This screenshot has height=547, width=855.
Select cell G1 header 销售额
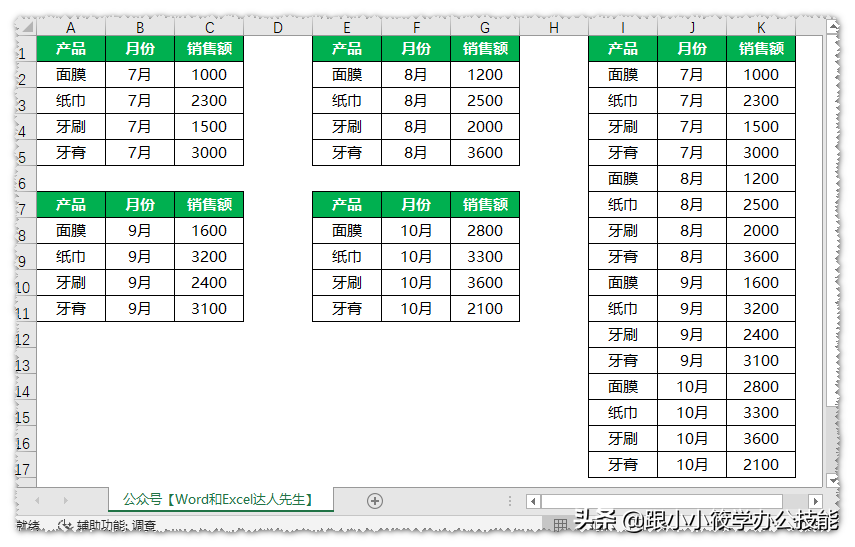[x=485, y=49]
